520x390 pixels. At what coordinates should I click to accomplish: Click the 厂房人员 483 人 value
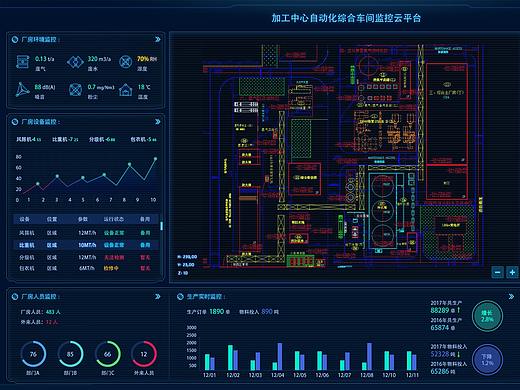pyautogui.click(x=53, y=312)
